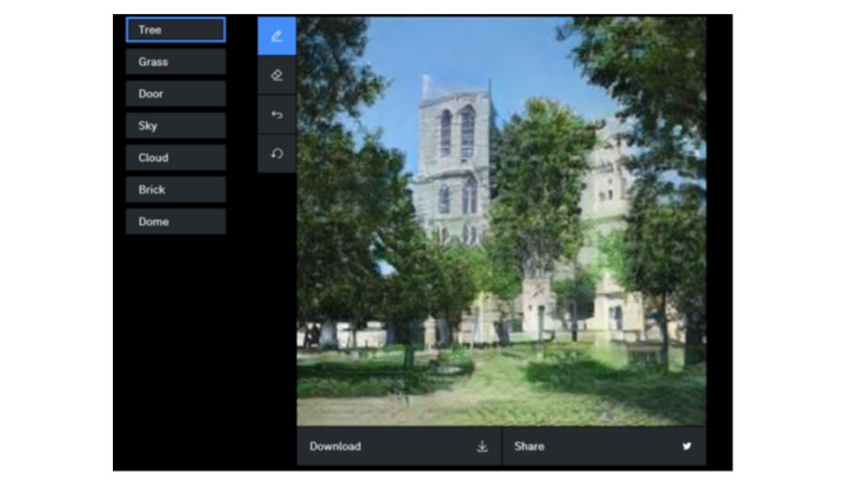The width and height of the screenshot is (868, 489).
Task: Click the download arrow icon
Action: click(x=482, y=447)
